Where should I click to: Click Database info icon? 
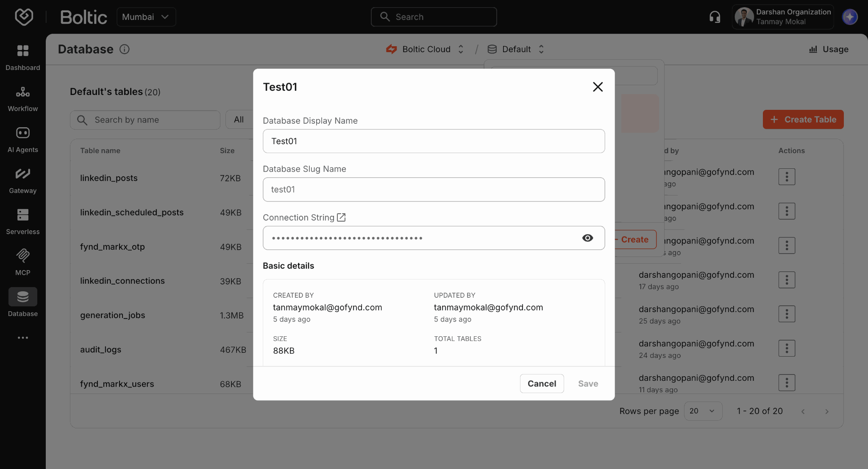(x=124, y=49)
